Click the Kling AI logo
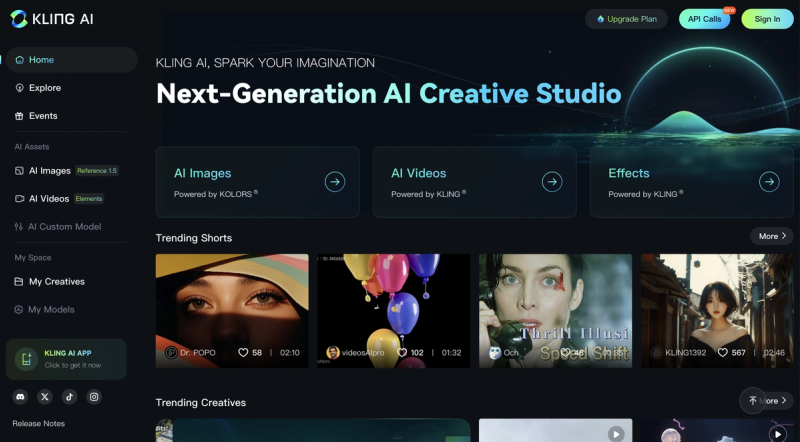 52,19
